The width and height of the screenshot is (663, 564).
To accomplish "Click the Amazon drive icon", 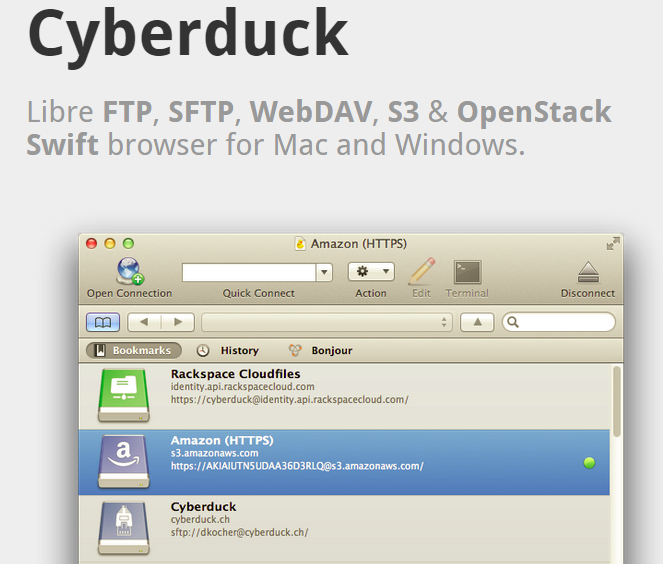I will [x=123, y=462].
